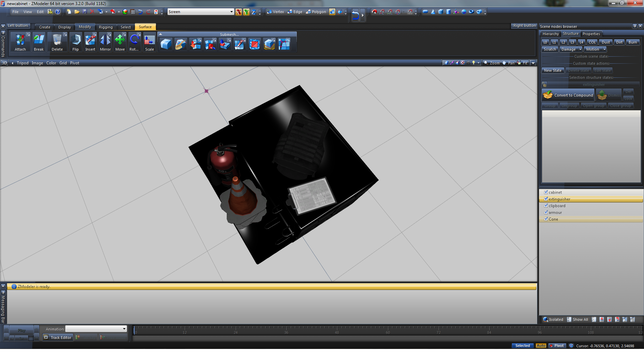
Task: Toggle the clipboard node checkbox
Action: [x=546, y=205]
